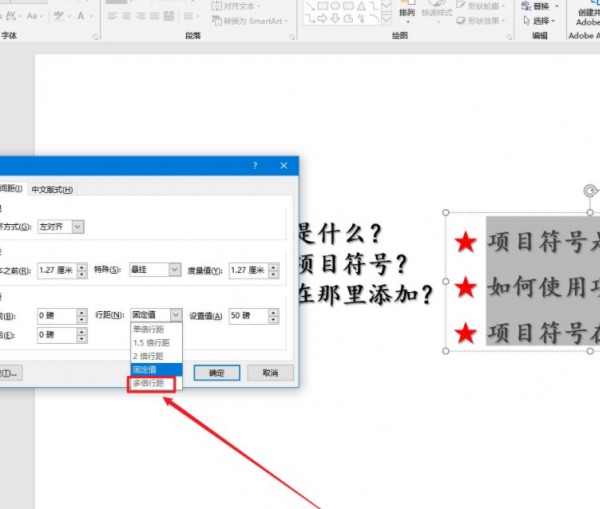Click the 排列 (Arrange) icon in ribbon

click(x=407, y=11)
